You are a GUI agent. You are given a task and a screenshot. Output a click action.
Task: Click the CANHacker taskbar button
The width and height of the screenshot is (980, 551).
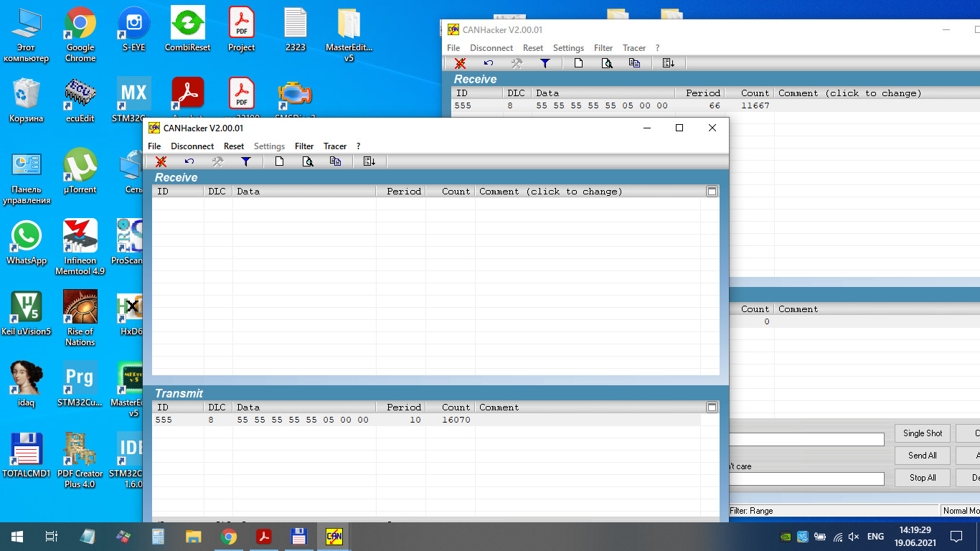pos(334,537)
